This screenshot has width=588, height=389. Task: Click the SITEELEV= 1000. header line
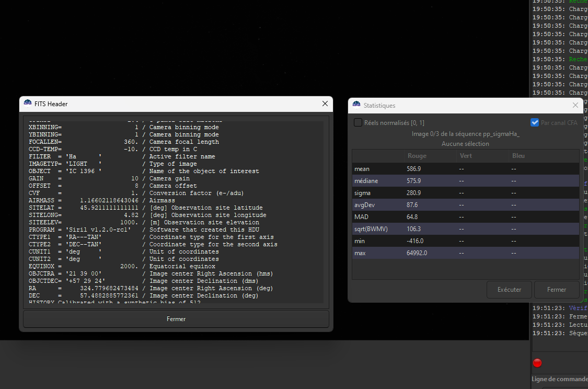pyautogui.click(x=144, y=222)
